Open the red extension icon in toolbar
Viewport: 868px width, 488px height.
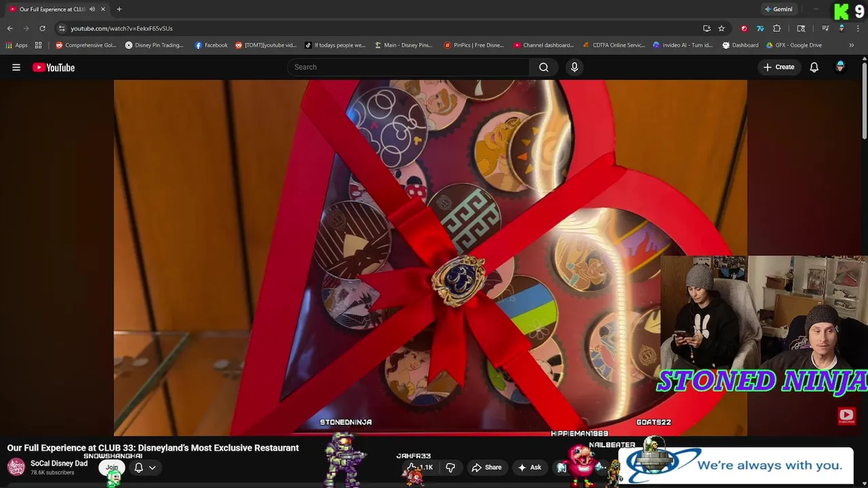(x=745, y=28)
